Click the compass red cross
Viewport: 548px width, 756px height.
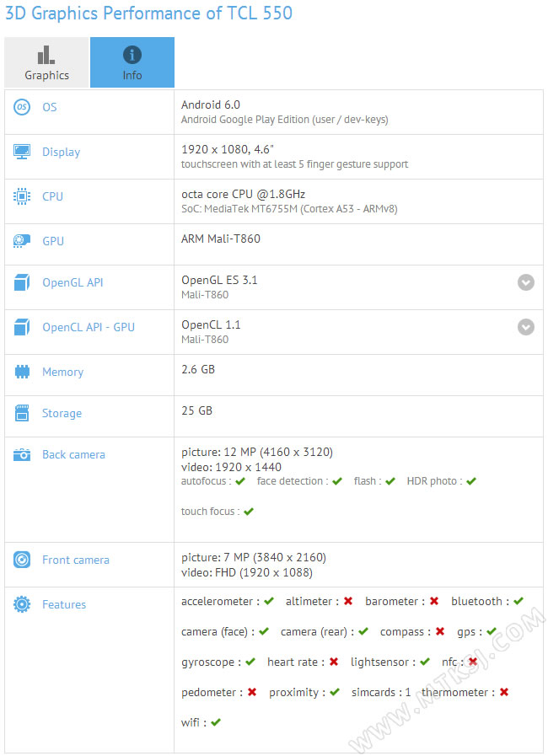point(439,631)
